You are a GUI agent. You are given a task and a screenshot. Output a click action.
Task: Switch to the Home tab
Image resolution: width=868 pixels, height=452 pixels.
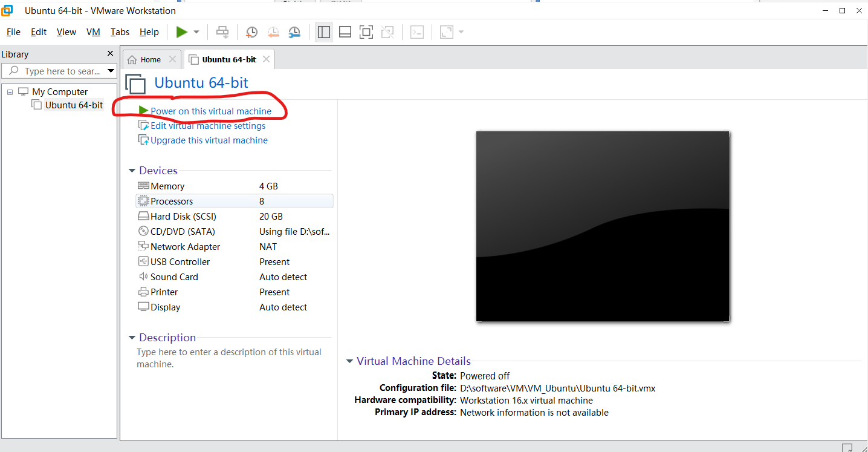pos(151,59)
